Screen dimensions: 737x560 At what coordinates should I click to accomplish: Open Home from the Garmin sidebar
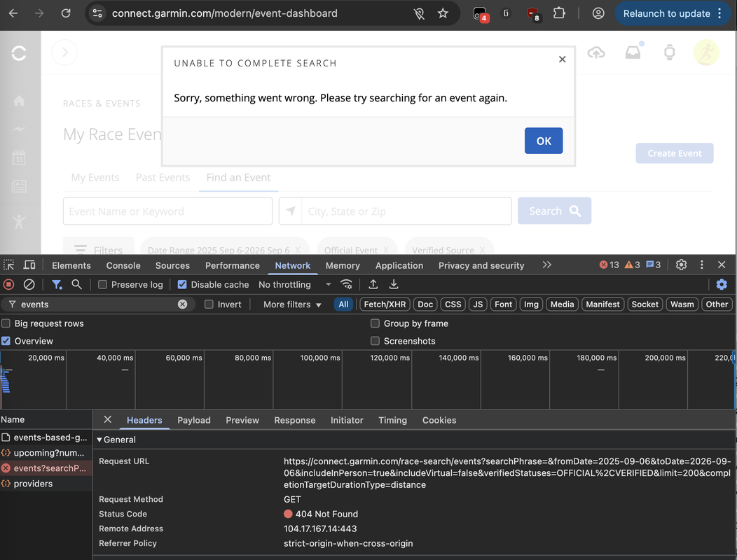[x=19, y=101]
